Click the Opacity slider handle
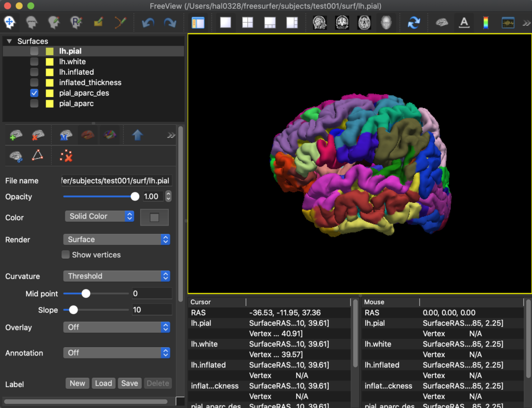Viewport: 532px width, 408px height. (x=135, y=196)
